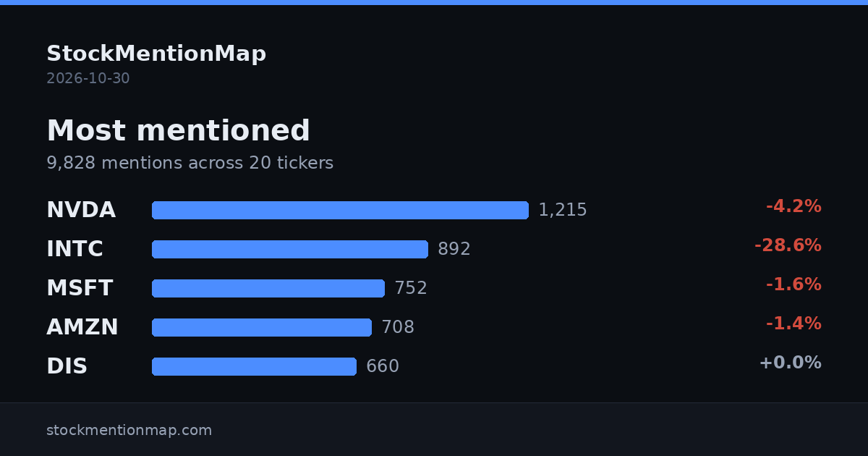Screen dimensions: 868x456
Task: Select the 2026-10-30 date label
Action: [x=88, y=78]
